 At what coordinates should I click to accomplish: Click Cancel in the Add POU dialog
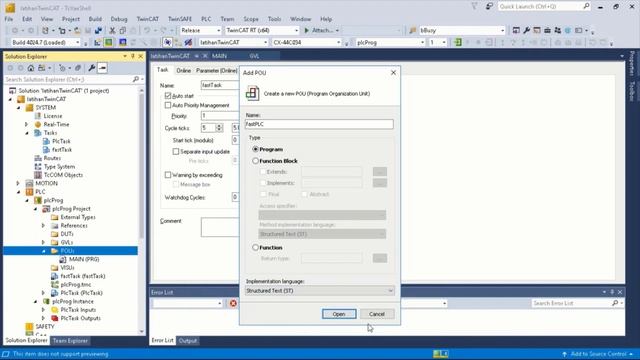(377, 314)
